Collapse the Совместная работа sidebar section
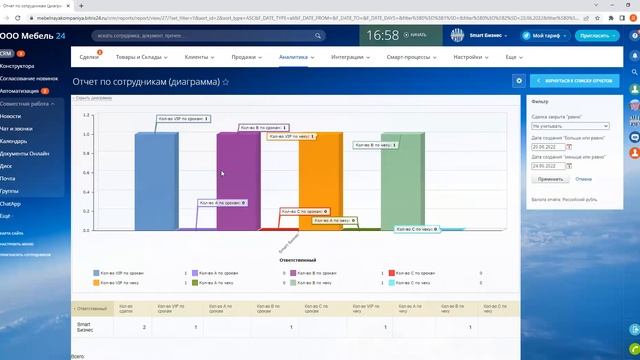Viewport: 640px width, 360px height. click(x=27, y=104)
